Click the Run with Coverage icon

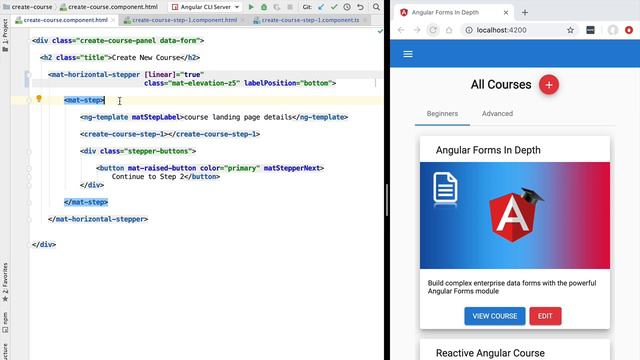[277, 7]
